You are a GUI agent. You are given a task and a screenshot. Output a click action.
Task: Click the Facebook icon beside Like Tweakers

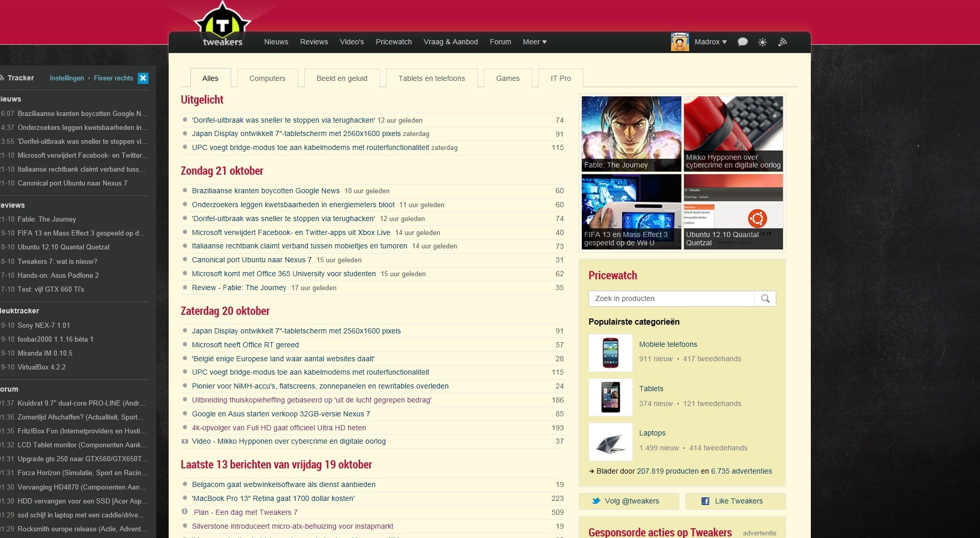(705, 501)
